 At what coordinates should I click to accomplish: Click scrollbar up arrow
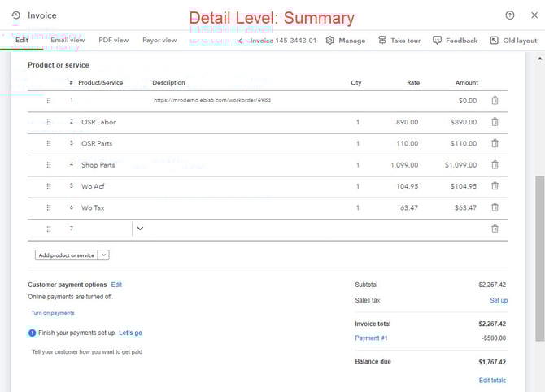coord(539,59)
